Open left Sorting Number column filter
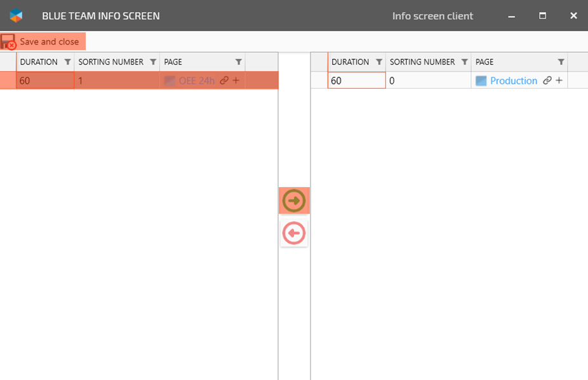 (x=152, y=62)
